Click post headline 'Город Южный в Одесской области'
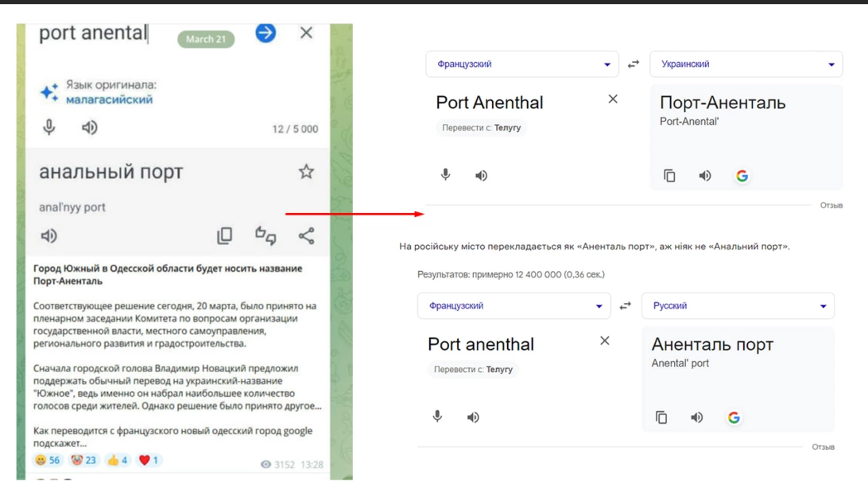The width and height of the screenshot is (868, 493). click(168, 275)
